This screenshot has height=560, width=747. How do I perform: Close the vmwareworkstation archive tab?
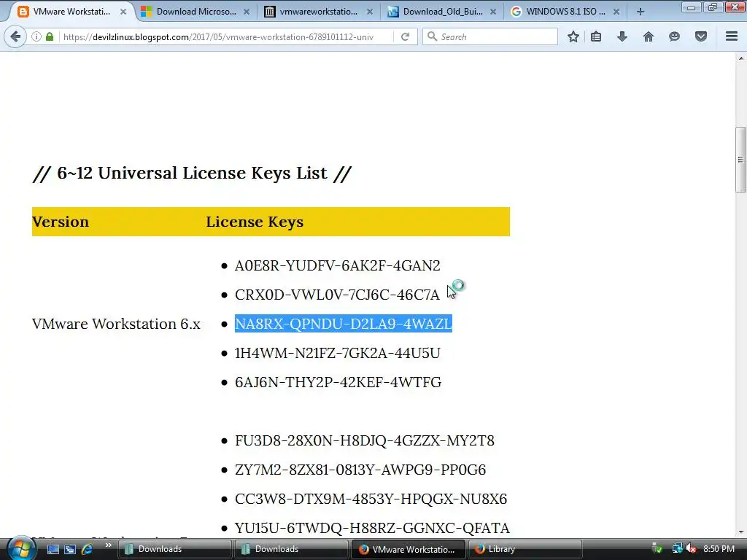point(370,12)
